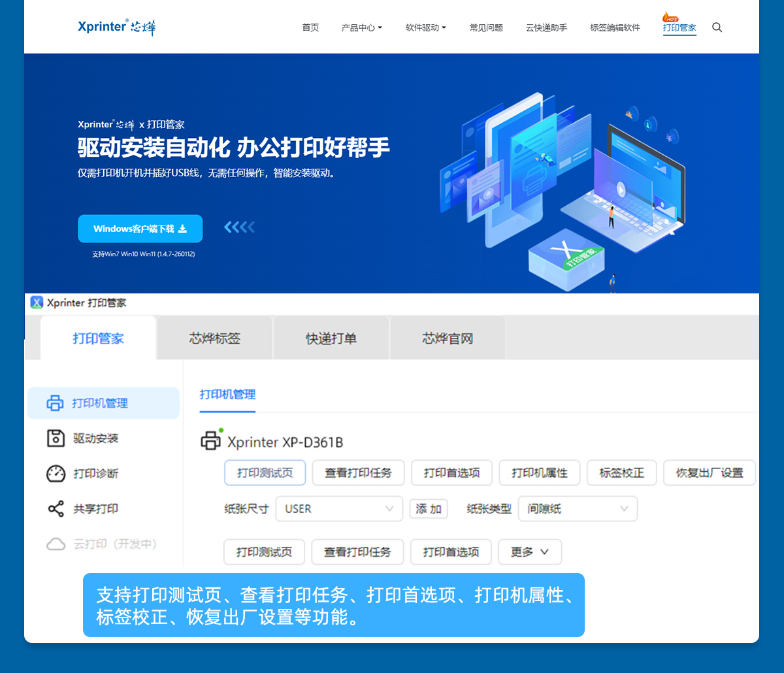Click the gauge icon for 打印诊断
This screenshot has height=673, width=784.
[56, 474]
